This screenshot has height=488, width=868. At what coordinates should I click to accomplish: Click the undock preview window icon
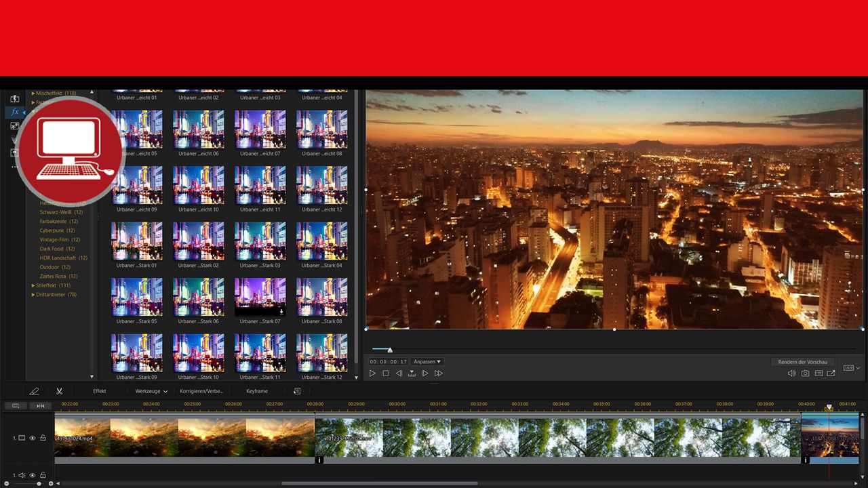point(832,373)
